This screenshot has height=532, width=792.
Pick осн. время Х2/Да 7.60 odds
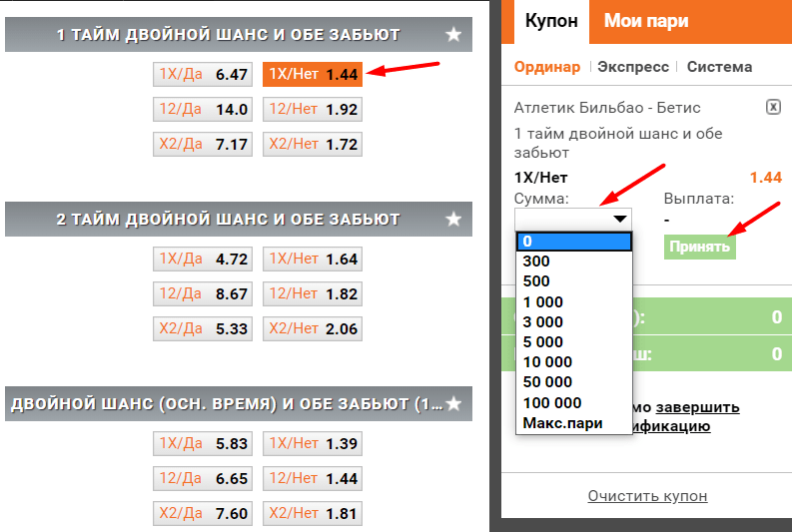point(203,514)
